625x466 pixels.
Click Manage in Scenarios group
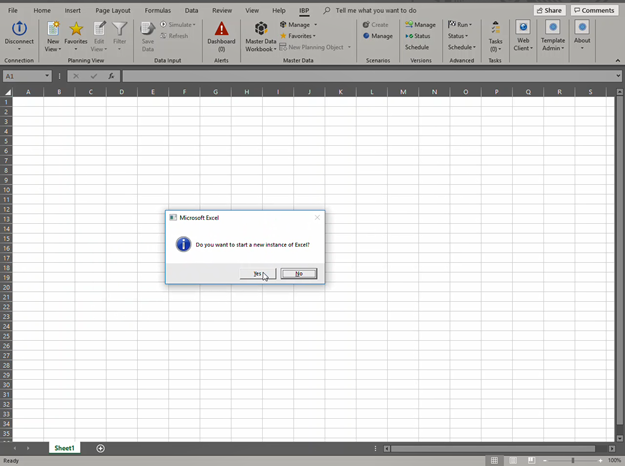click(378, 36)
